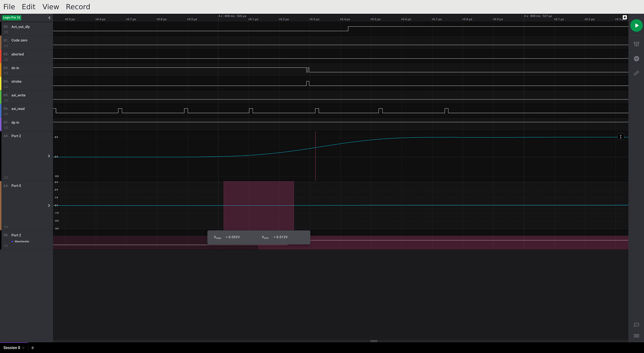Image resolution: width=644 pixels, height=353 pixels.
Task: Expand the A8 Port 2 analog channel
Action: click(x=49, y=156)
